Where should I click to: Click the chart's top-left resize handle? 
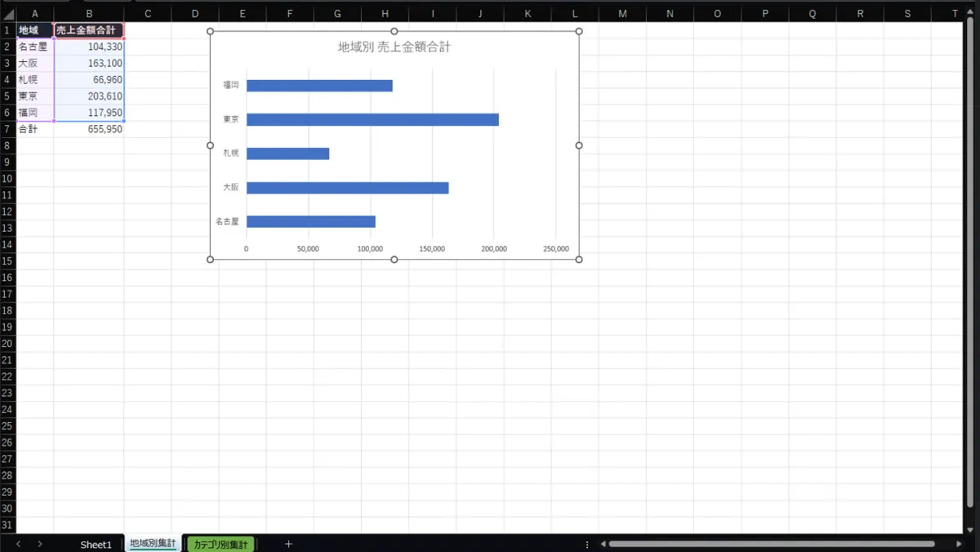click(x=211, y=32)
